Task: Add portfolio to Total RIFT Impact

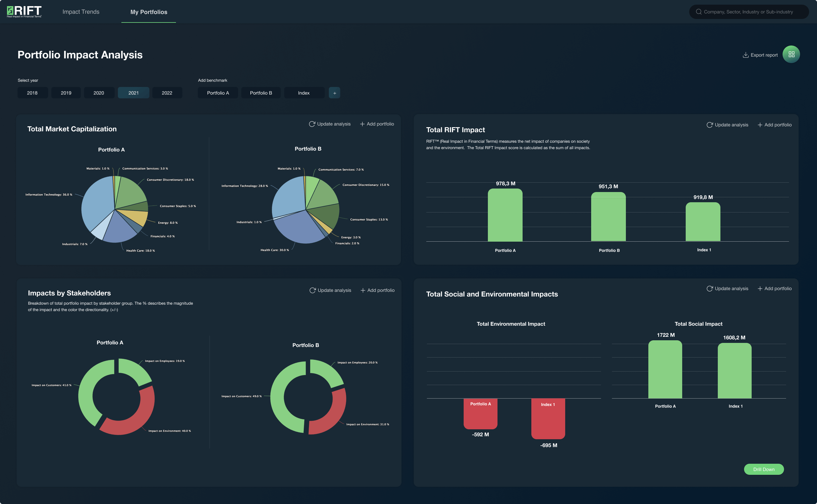Action: [x=778, y=125]
